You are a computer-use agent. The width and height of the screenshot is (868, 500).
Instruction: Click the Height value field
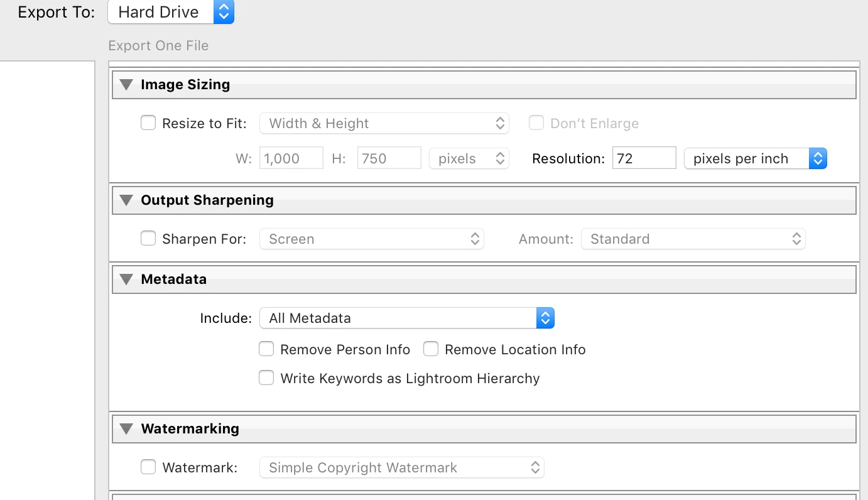click(x=389, y=158)
